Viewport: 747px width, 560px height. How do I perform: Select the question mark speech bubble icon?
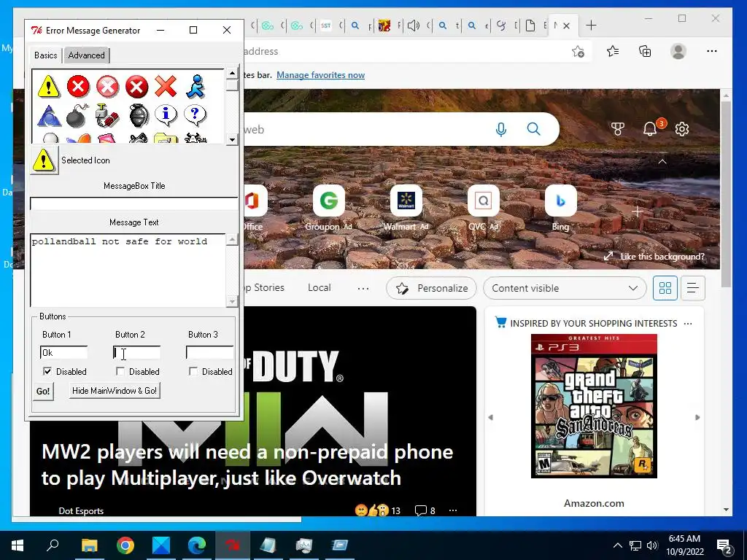[x=195, y=116]
